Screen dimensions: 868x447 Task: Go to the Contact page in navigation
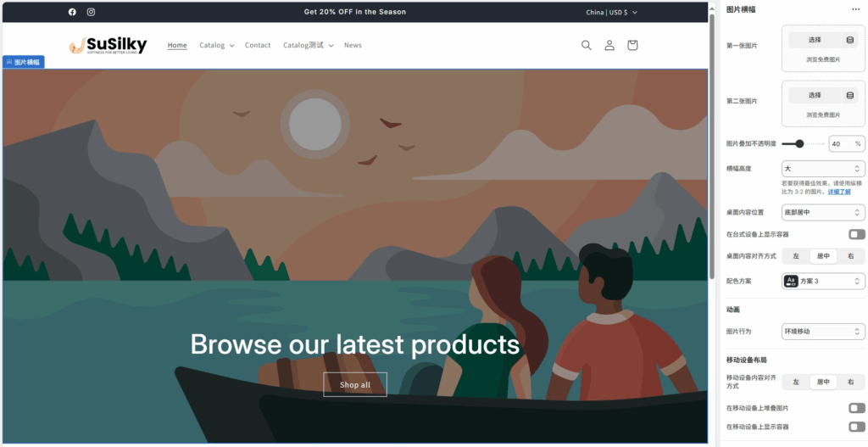click(258, 45)
